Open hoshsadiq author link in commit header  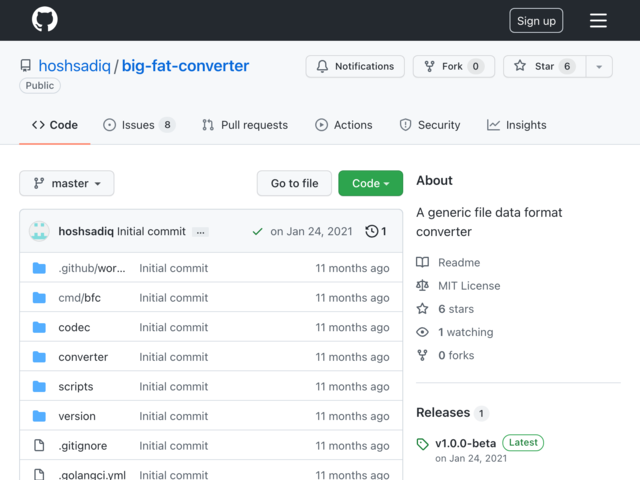[86, 231]
